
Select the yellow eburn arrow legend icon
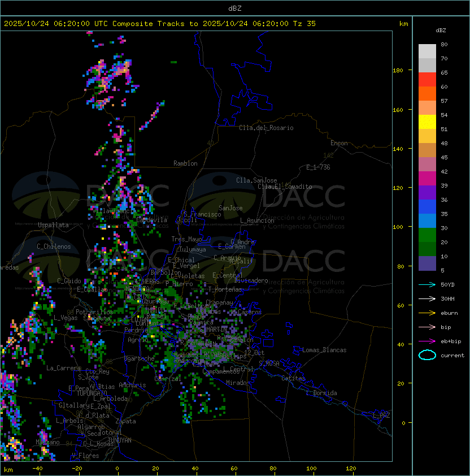tap(427, 313)
